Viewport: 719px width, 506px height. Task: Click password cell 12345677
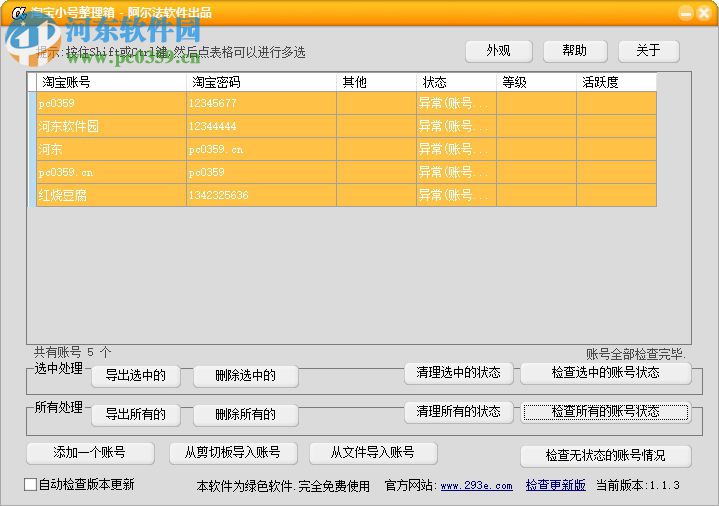click(x=261, y=103)
